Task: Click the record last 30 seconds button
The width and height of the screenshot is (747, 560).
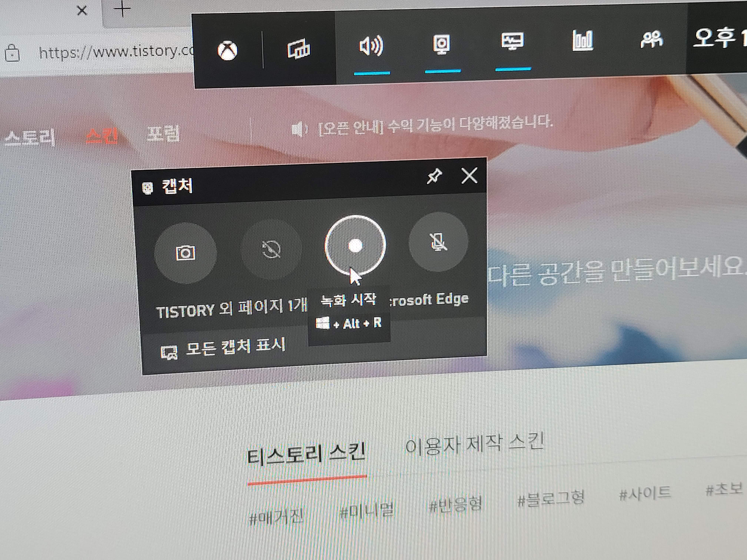Action: click(x=271, y=249)
